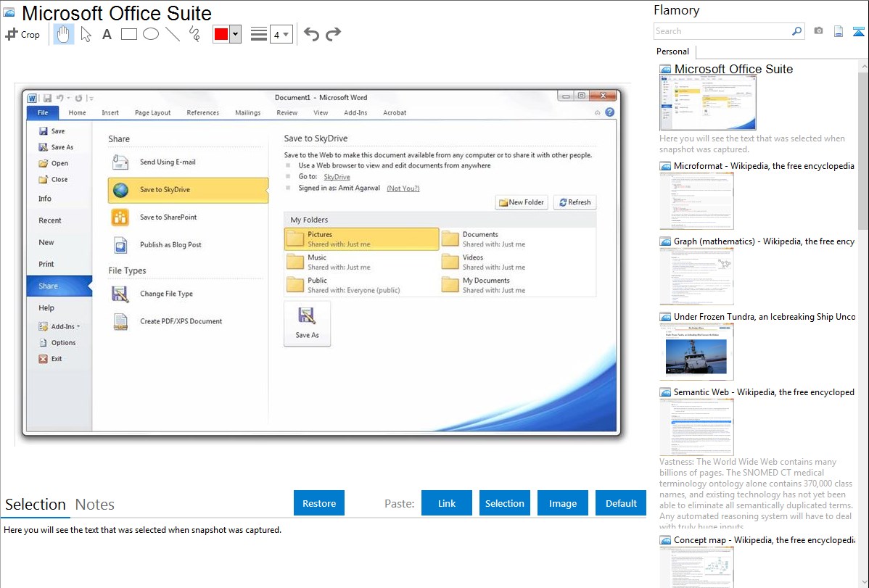Click the line thickness stripes icon

(259, 34)
